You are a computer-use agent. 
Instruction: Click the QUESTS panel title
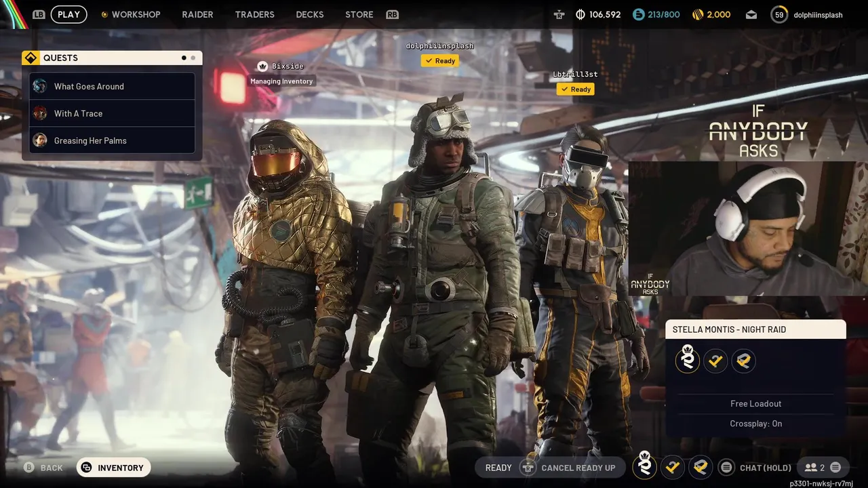[x=60, y=58]
